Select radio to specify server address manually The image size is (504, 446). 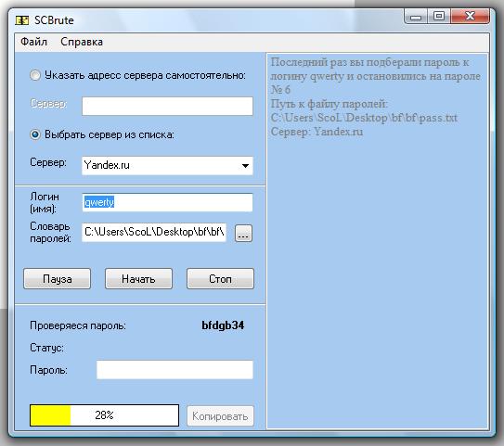click(x=35, y=75)
